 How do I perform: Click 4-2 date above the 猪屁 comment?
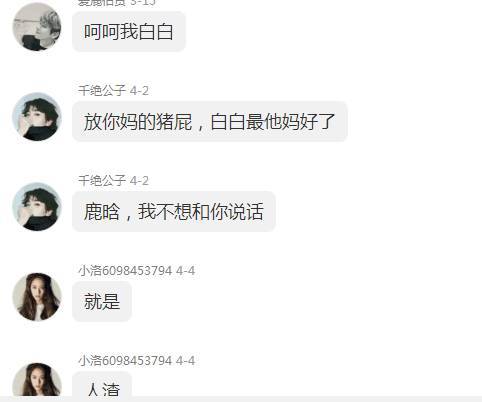coord(139,91)
